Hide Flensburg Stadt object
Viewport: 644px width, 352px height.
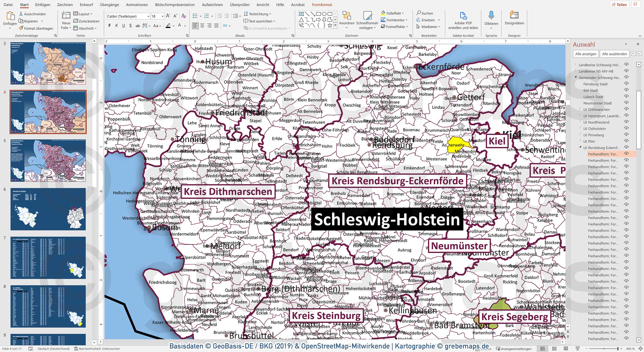tap(626, 84)
